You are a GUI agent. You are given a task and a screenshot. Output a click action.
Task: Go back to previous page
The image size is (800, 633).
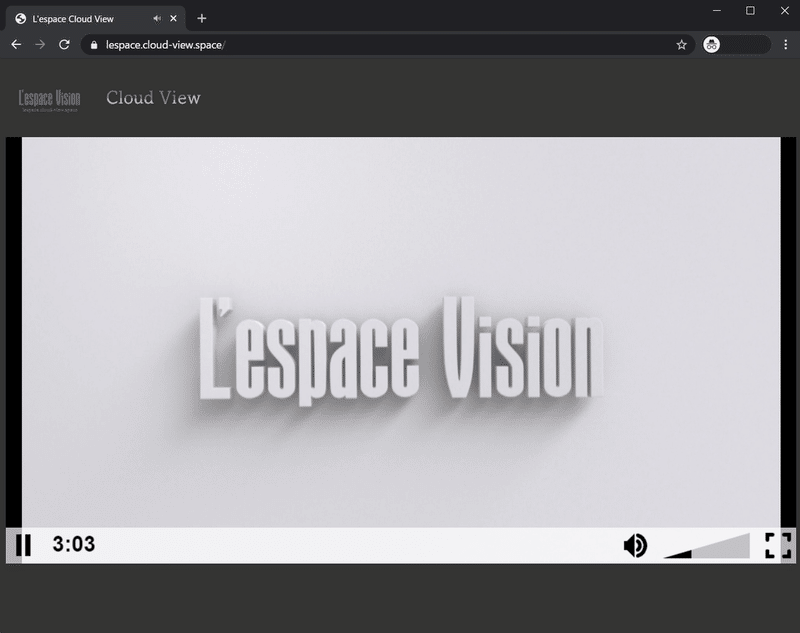16,45
